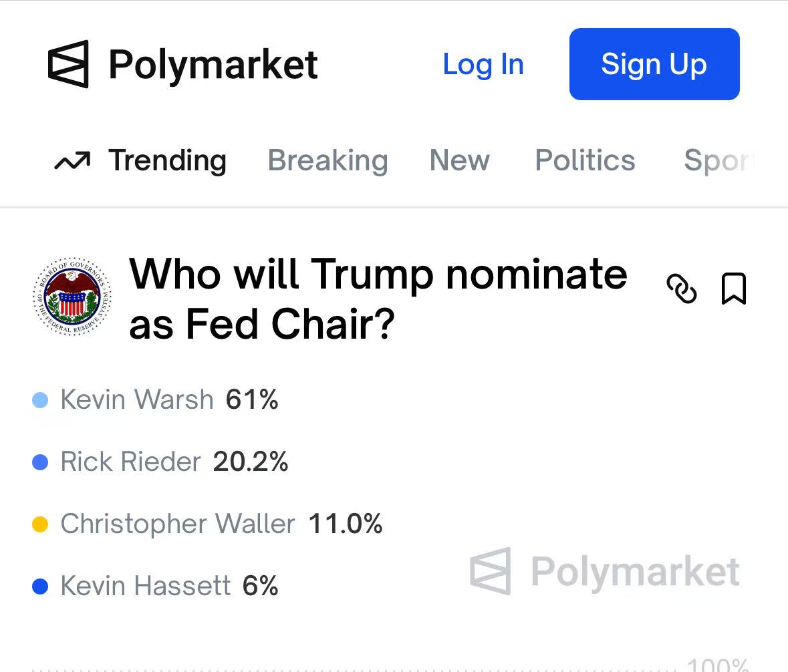The image size is (788, 672).
Task: Select the Kevin Warsh 61% outcome
Action: (169, 400)
